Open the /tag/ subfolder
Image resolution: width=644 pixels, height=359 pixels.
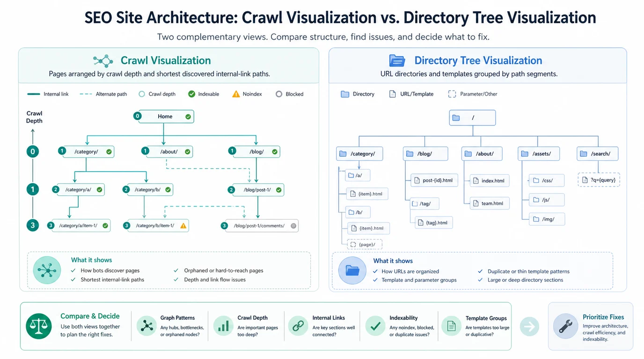[x=424, y=203]
